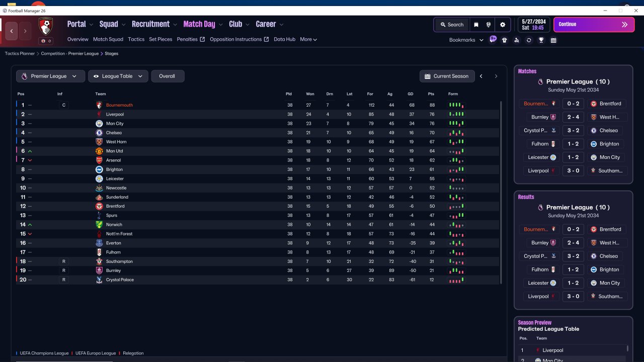
Task: Select the Nott'm Forest row in table
Action: (258, 234)
